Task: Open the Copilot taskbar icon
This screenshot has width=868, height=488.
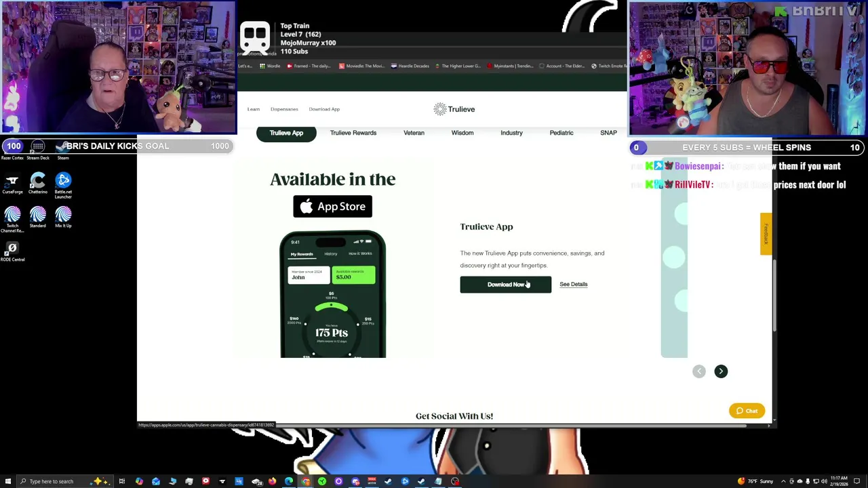Action: (139, 481)
